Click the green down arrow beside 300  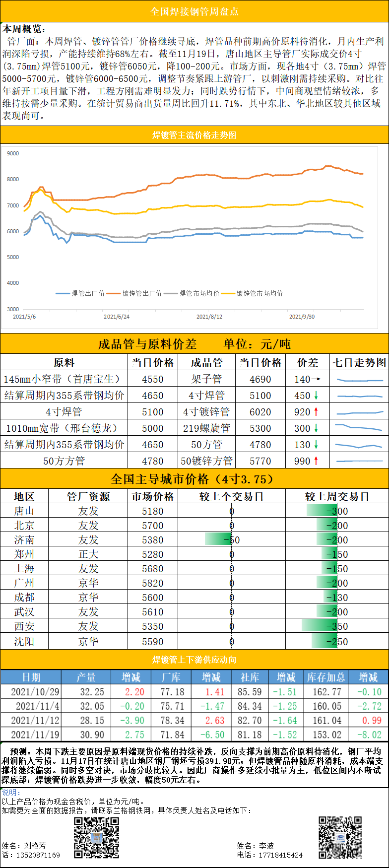pos(316,428)
